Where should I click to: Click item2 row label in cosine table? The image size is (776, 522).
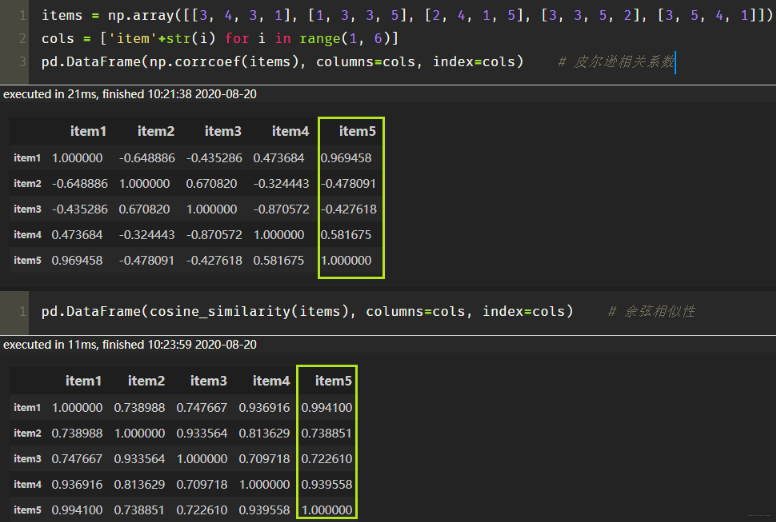(x=27, y=433)
